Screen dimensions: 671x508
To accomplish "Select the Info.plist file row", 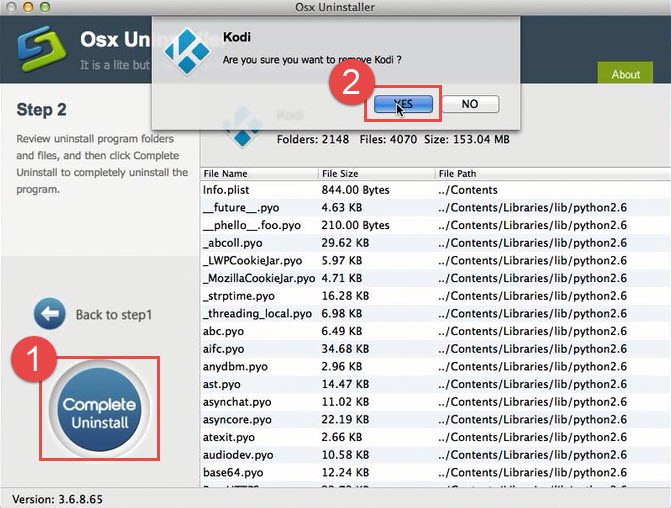I will pyautogui.click(x=226, y=190).
